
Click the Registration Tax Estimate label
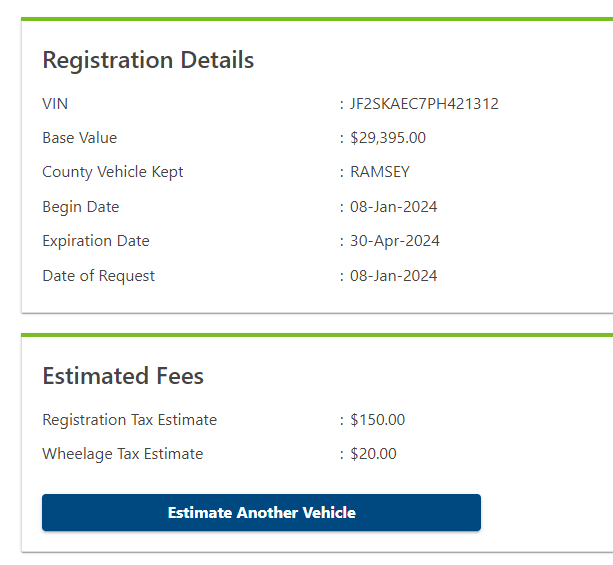(x=129, y=420)
